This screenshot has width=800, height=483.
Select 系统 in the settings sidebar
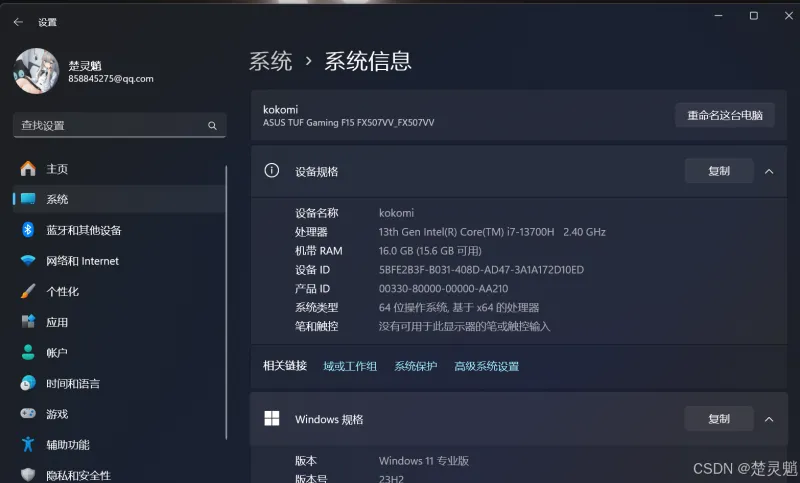[x=57, y=199]
